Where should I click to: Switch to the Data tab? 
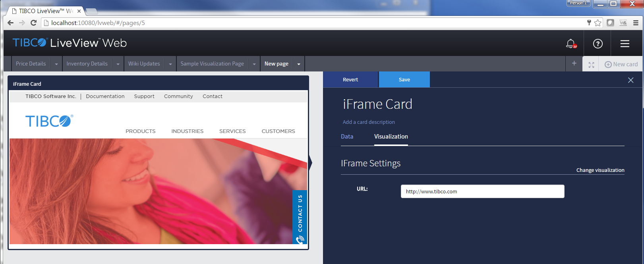point(347,137)
